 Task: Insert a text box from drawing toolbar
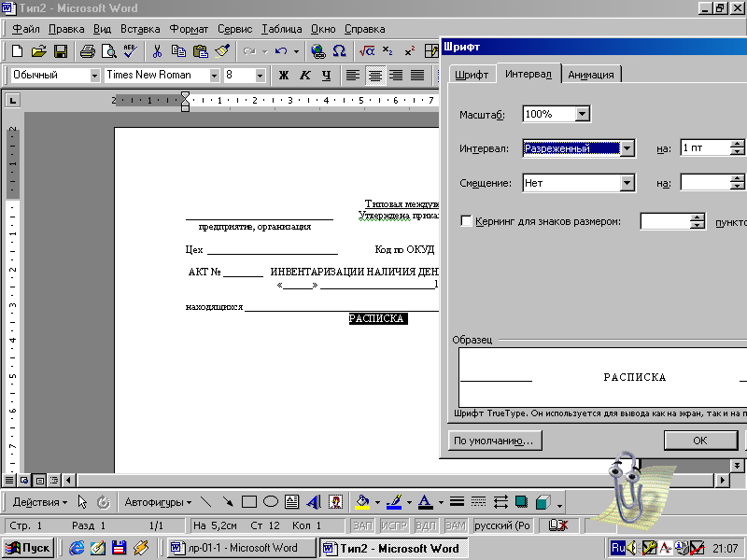pyautogui.click(x=291, y=502)
